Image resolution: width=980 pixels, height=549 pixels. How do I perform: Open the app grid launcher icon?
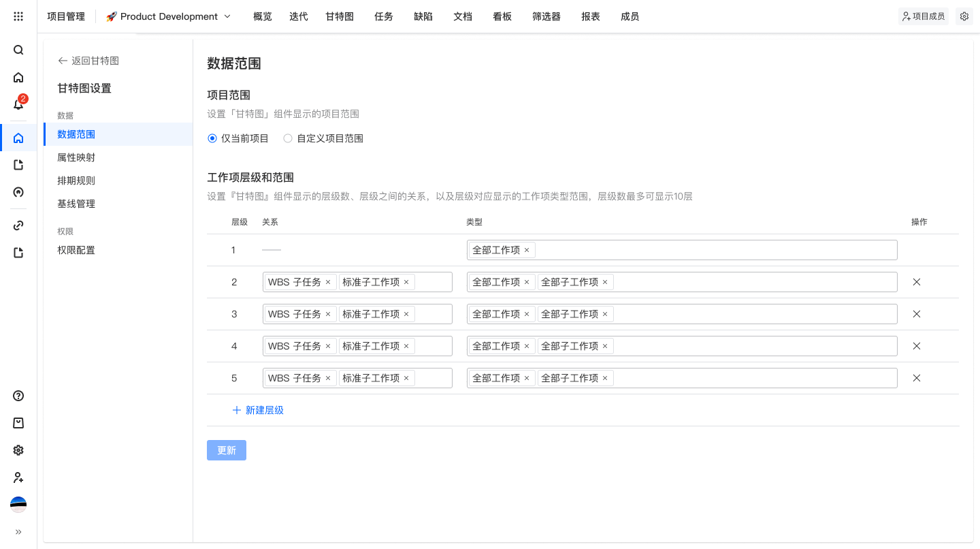click(18, 16)
